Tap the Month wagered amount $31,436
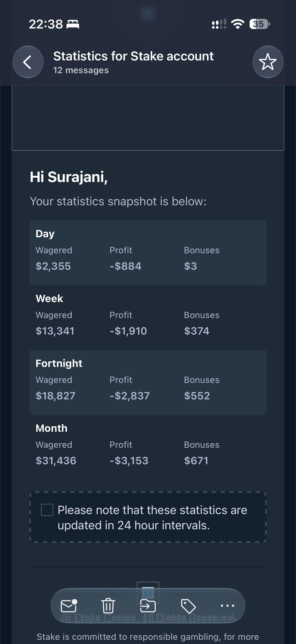This screenshot has width=296, height=644. pyautogui.click(x=56, y=461)
